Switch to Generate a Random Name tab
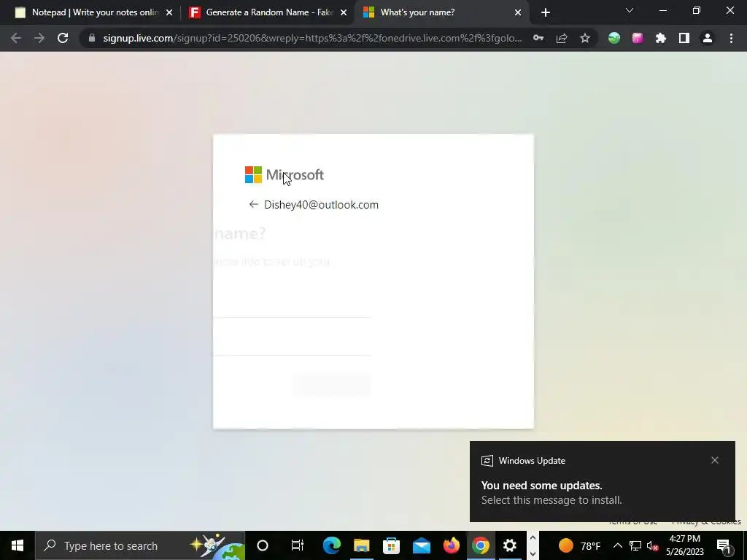The width and height of the screenshot is (747, 560). (268, 12)
